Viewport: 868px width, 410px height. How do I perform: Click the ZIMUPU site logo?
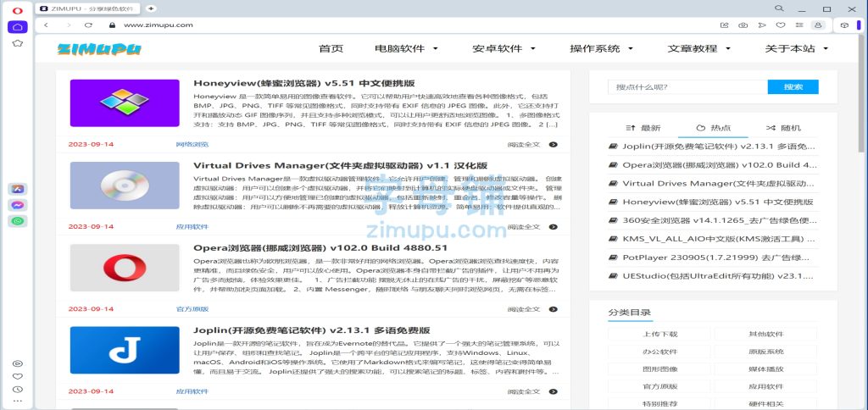pos(99,49)
